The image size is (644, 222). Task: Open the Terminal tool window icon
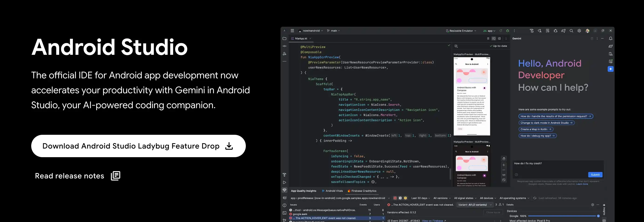click(x=284, y=213)
